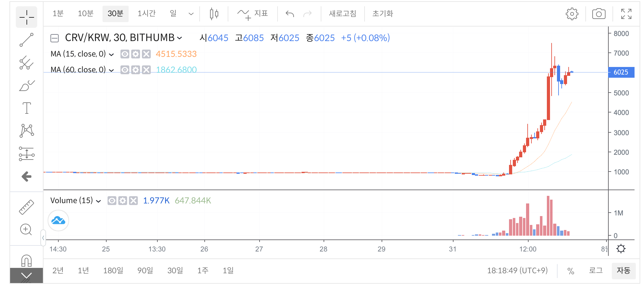The height and width of the screenshot is (290, 644).
Task: Click the 새로고침 refresh button
Action: (342, 14)
